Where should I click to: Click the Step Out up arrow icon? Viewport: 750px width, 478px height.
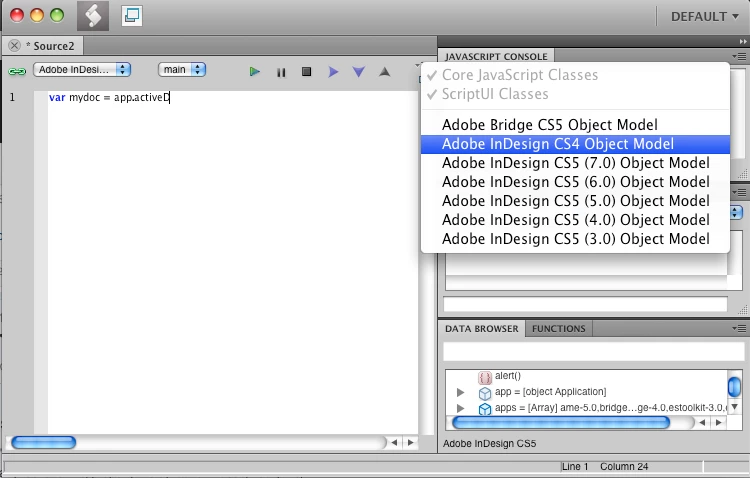[385, 72]
